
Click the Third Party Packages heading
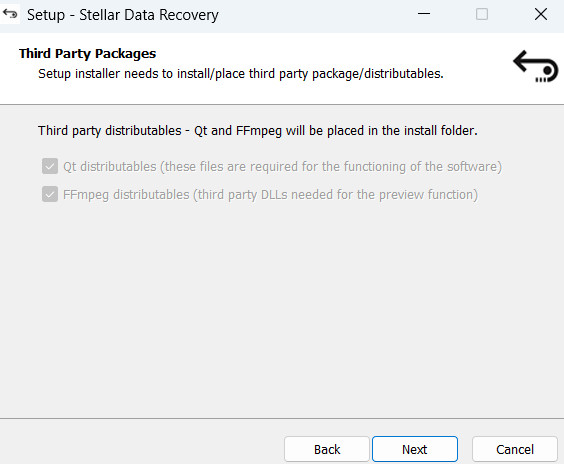87,54
